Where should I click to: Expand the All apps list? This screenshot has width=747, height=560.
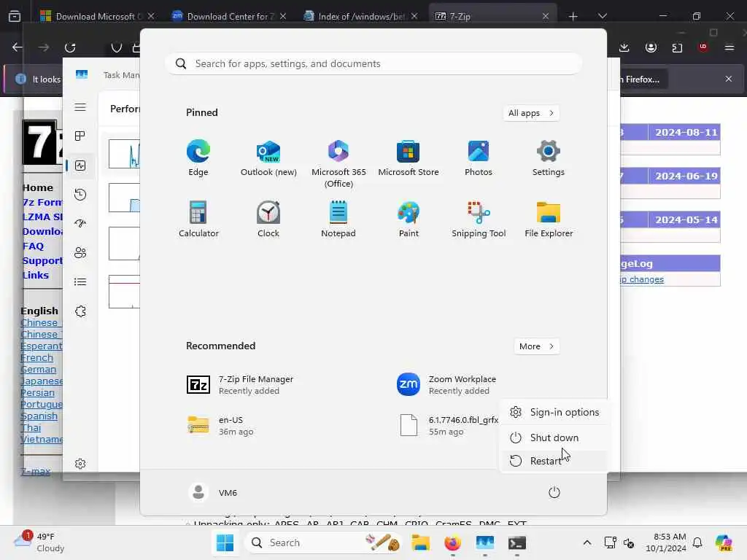[531, 113]
